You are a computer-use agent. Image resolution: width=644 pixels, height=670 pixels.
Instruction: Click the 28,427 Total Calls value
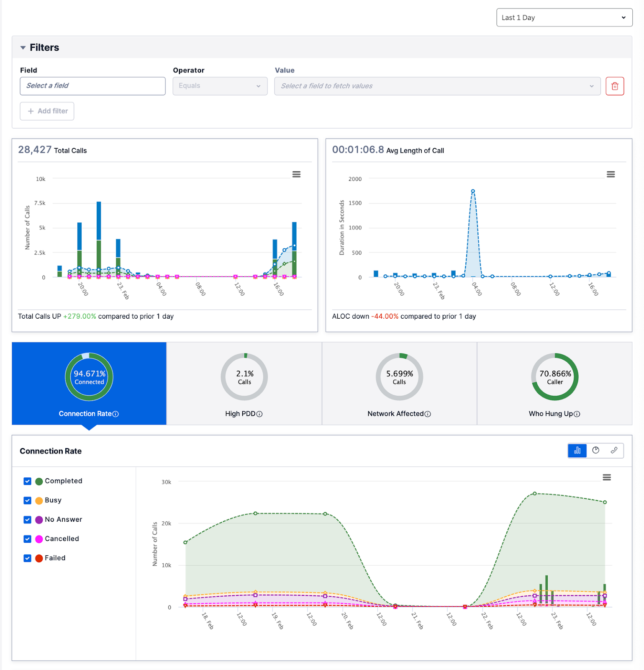(35, 150)
